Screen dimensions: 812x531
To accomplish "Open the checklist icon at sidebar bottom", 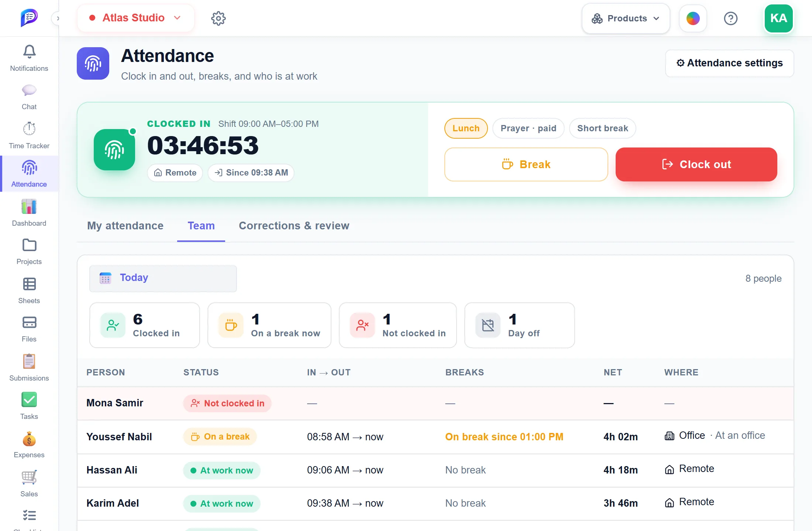I will (29, 515).
